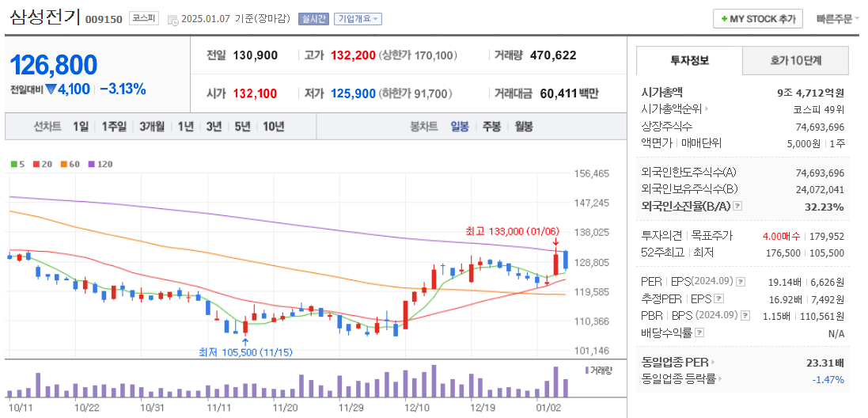Click the target price 179,952
The width and height of the screenshot is (868, 418).
tap(827, 237)
